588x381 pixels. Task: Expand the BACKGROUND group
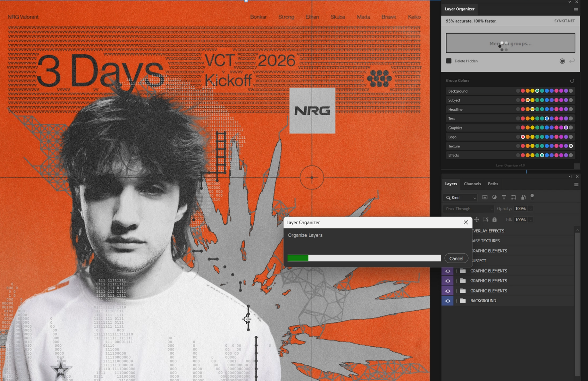click(x=456, y=301)
